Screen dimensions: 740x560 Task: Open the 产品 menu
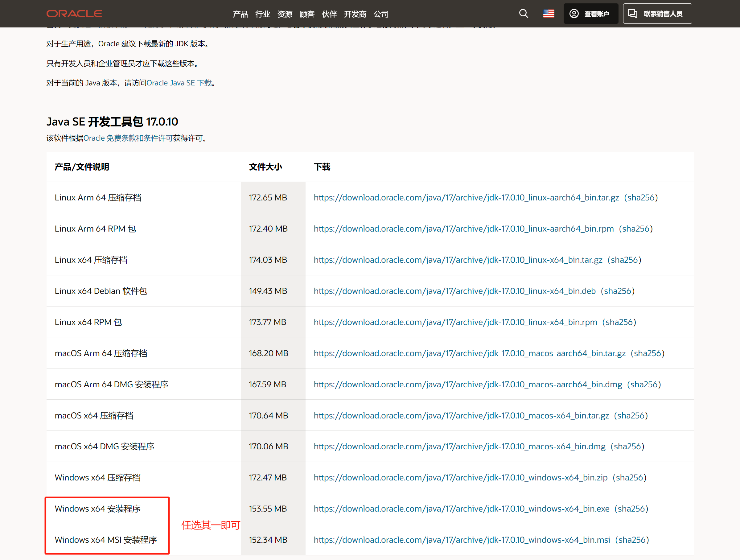(x=240, y=14)
